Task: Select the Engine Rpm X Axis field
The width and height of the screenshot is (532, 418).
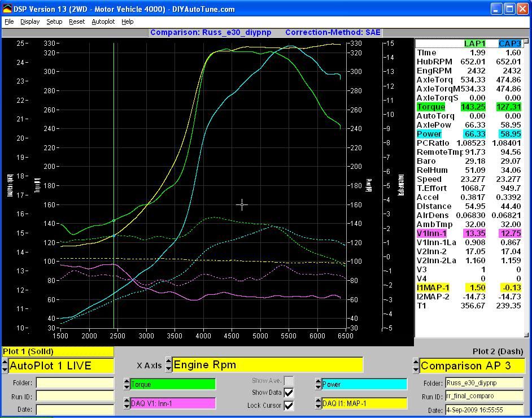Action: pos(267,365)
